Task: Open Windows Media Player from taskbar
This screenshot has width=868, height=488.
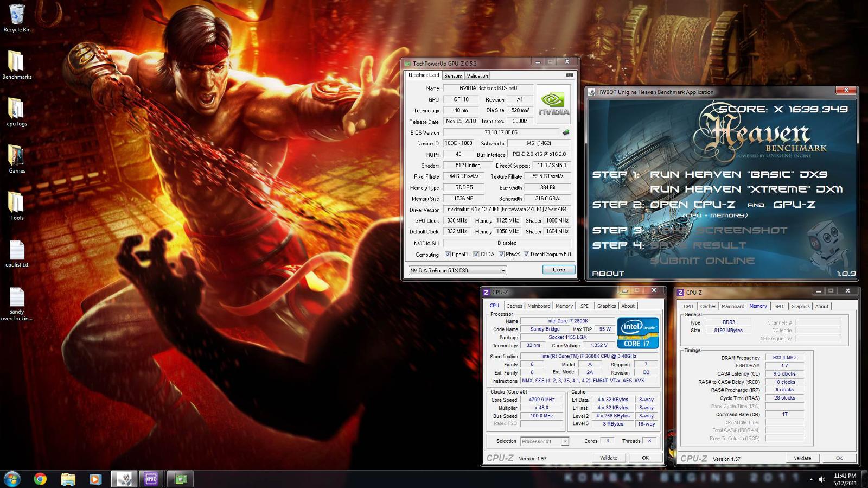Action: (x=95, y=479)
